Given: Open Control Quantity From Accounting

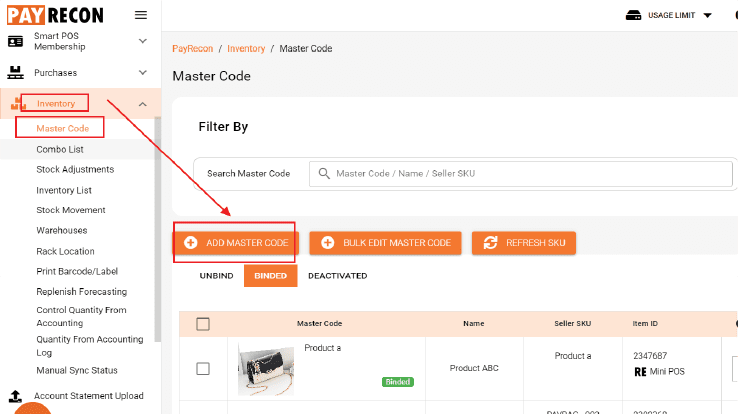Looking at the screenshot, I should [81, 317].
